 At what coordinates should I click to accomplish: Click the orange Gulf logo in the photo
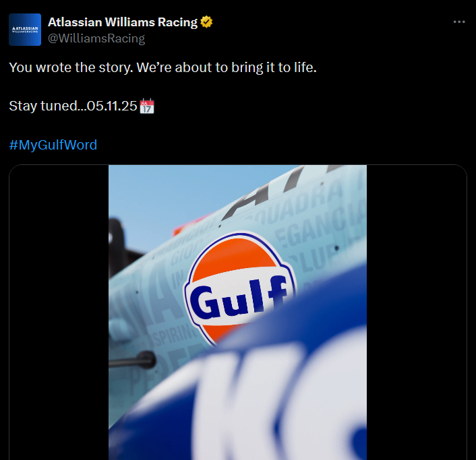[x=239, y=290]
